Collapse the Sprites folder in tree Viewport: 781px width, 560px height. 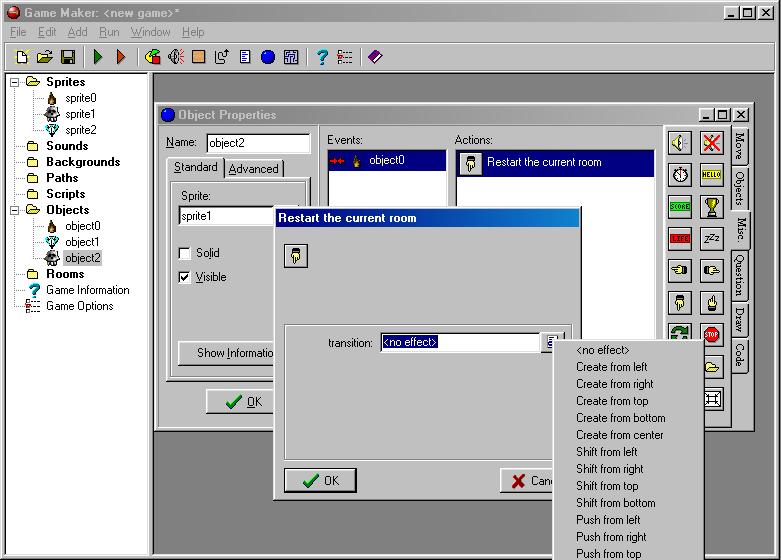click(x=16, y=82)
